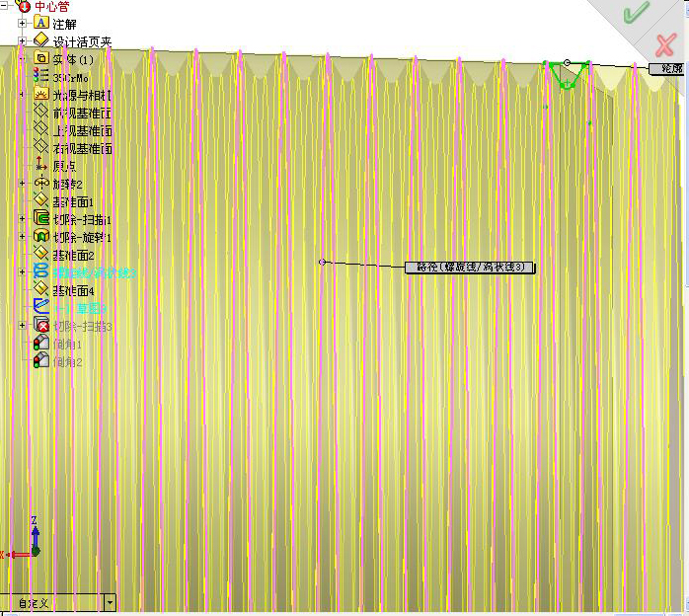Select the 倒角1 chamfer icon
Screen dimensions: 689x616
(x=40, y=343)
